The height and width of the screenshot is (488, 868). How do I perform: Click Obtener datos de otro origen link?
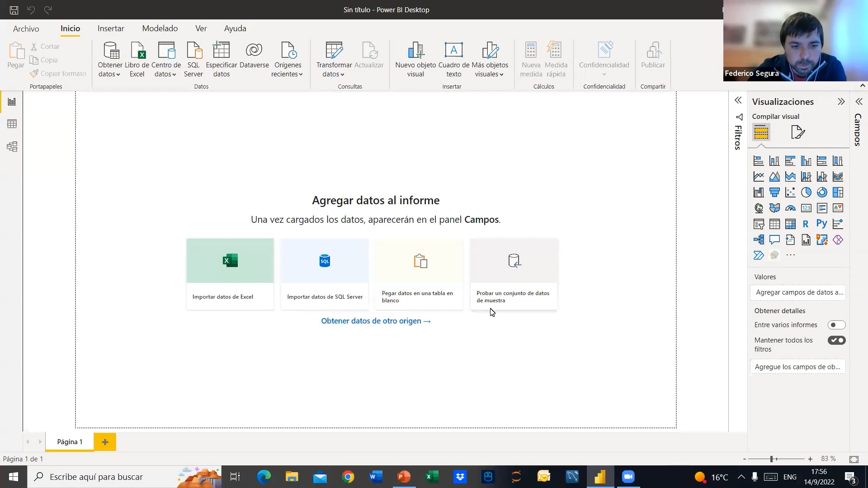[376, 321]
